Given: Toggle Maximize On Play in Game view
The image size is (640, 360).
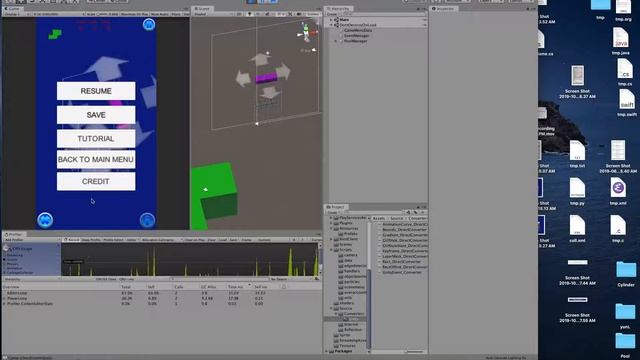Looking at the screenshot, I should (x=134, y=14).
